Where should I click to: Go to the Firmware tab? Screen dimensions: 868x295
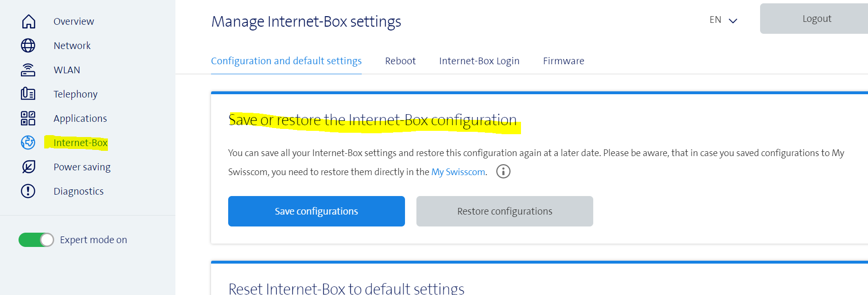[x=563, y=61]
